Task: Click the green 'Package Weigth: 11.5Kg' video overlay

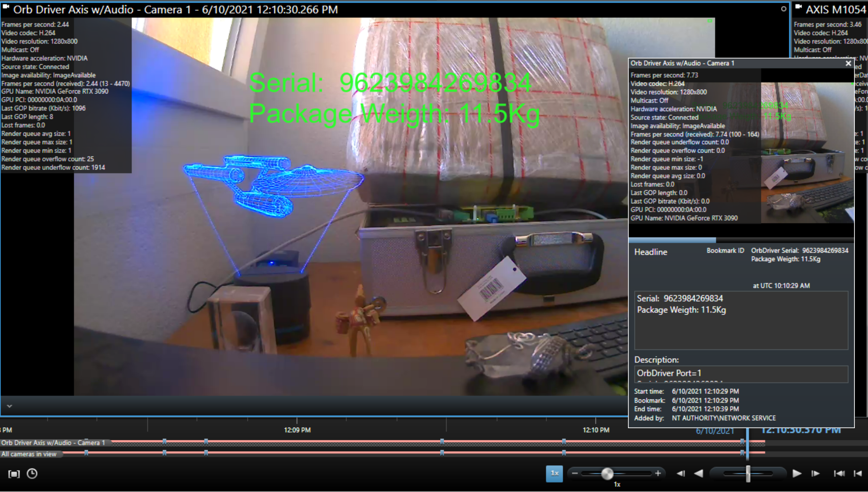Action: click(x=394, y=114)
